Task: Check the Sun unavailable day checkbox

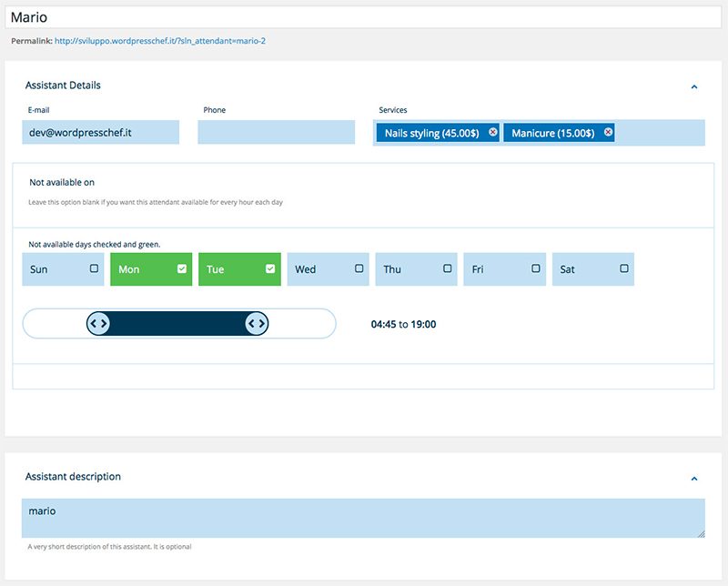Action: click(94, 269)
